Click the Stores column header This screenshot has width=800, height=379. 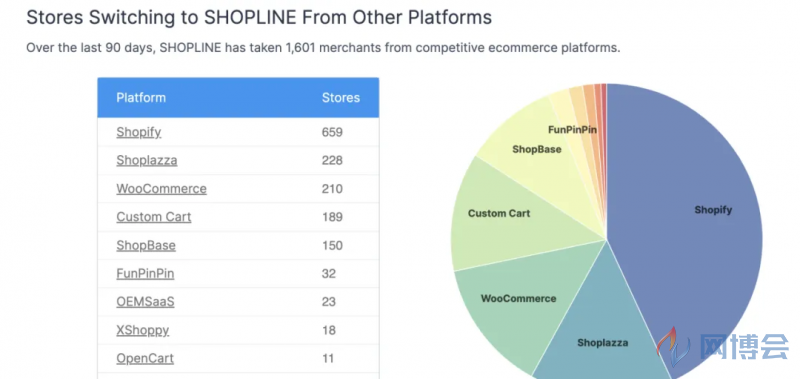click(341, 97)
